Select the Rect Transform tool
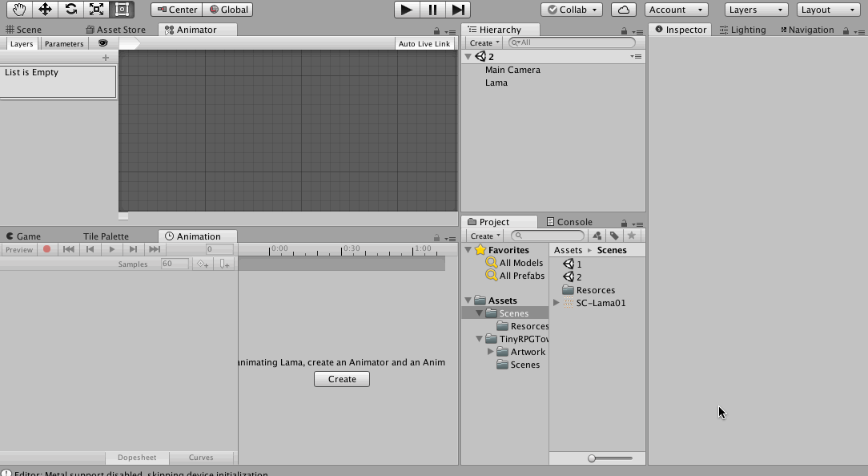 click(122, 10)
